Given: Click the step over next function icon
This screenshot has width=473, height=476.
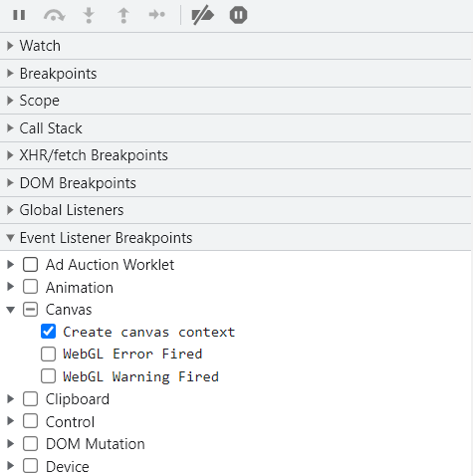Looking at the screenshot, I should pyautogui.click(x=54, y=15).
